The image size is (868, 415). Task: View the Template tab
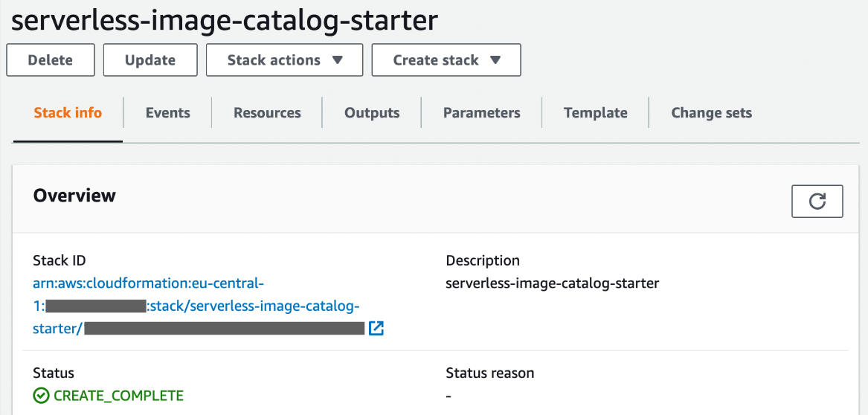595,113
